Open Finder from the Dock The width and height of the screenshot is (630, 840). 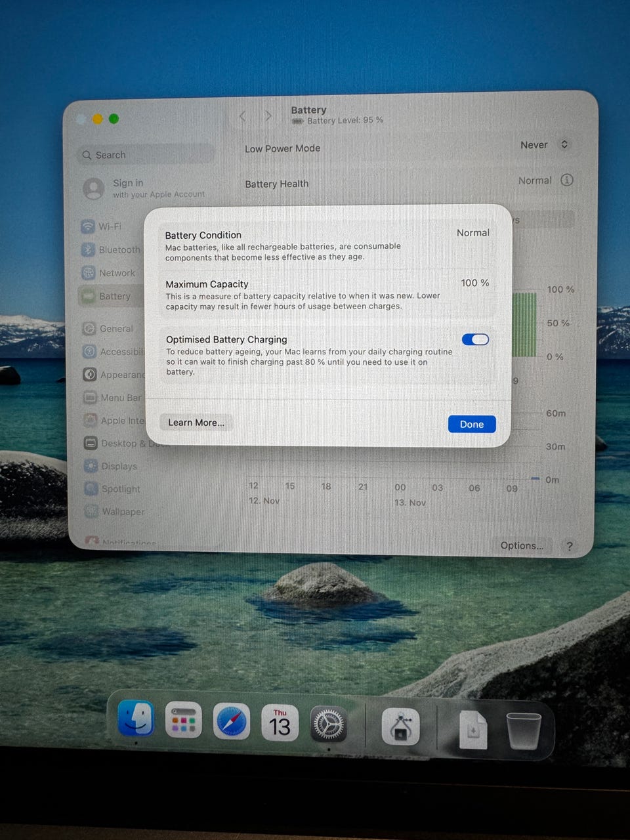coord(136,719)
